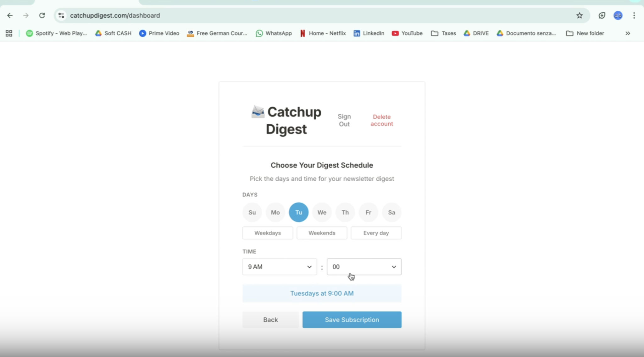Open the apps grid in the bookmarks bar
Viewport: 644px width, 357px height.
pyautogui.click(x=9, y=33)
